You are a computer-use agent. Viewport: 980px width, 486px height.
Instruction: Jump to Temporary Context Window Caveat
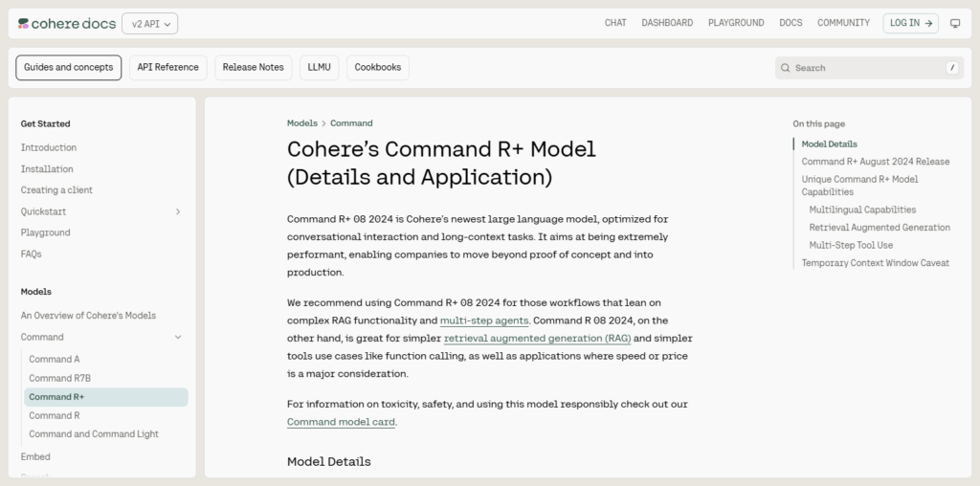pos(875,263)
